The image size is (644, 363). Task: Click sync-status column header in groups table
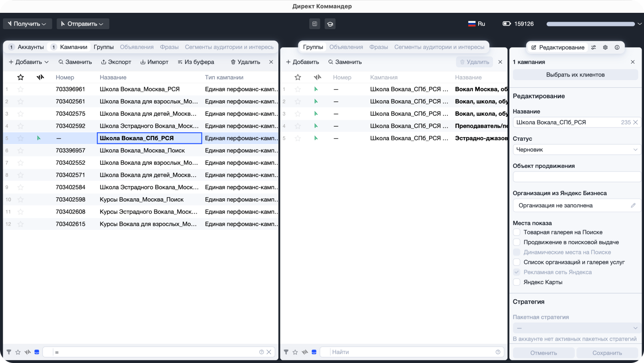pos(318,77)
